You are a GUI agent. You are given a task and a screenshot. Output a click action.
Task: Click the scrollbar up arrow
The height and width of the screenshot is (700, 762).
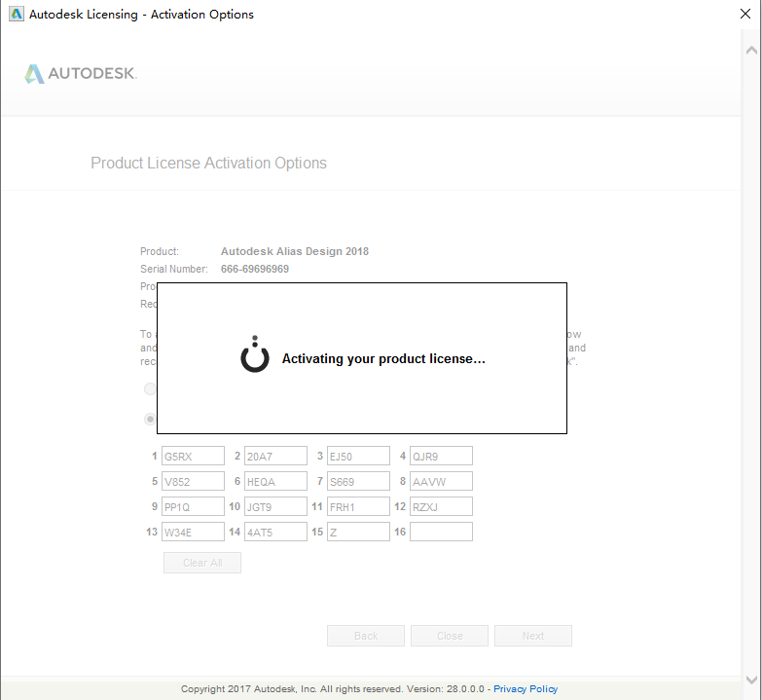click(x=751, y=50)
